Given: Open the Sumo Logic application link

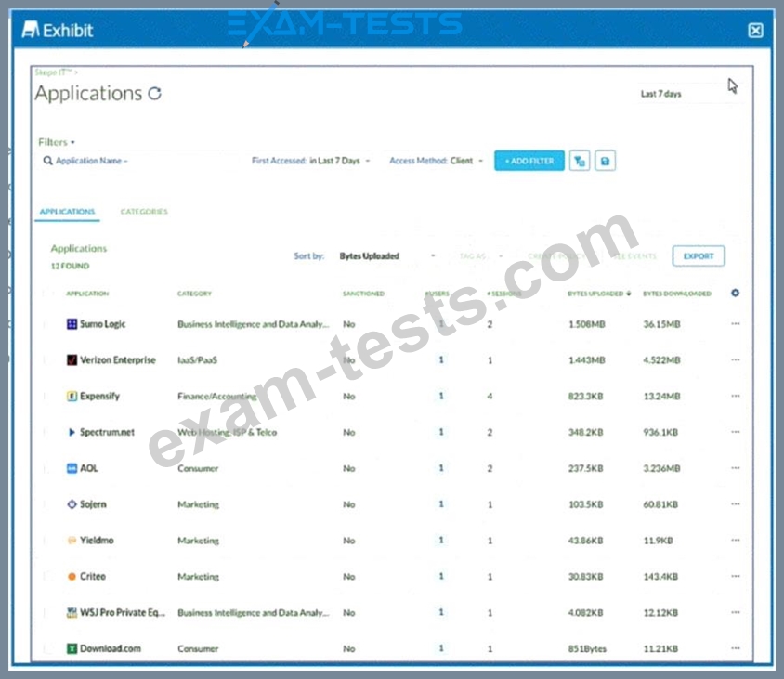Looking at the screenshot, I should point(102,324).
